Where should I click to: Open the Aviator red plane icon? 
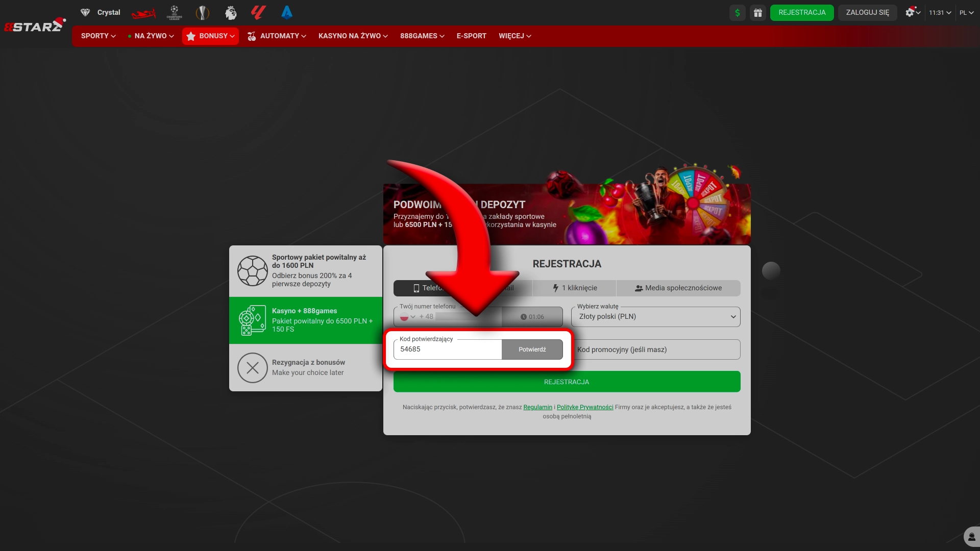click(x=143, y=13)
